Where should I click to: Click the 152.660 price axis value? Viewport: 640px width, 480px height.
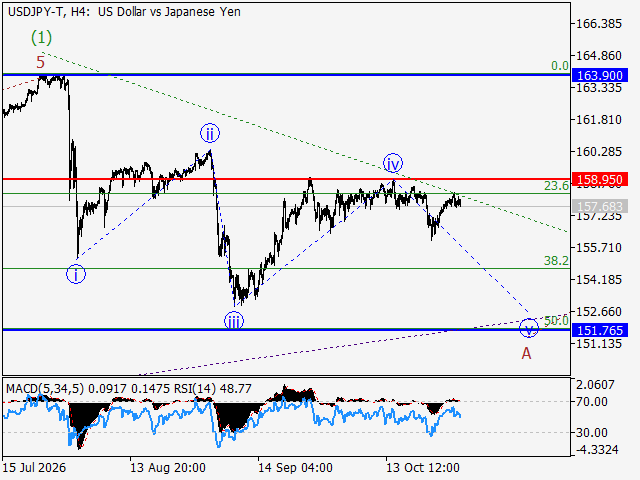coord(599,312)
